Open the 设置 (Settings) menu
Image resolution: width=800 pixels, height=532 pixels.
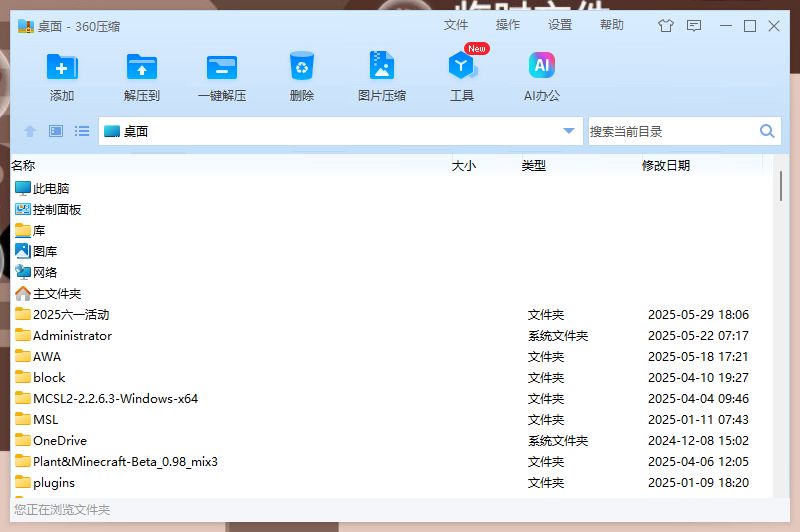coord(560,25)
